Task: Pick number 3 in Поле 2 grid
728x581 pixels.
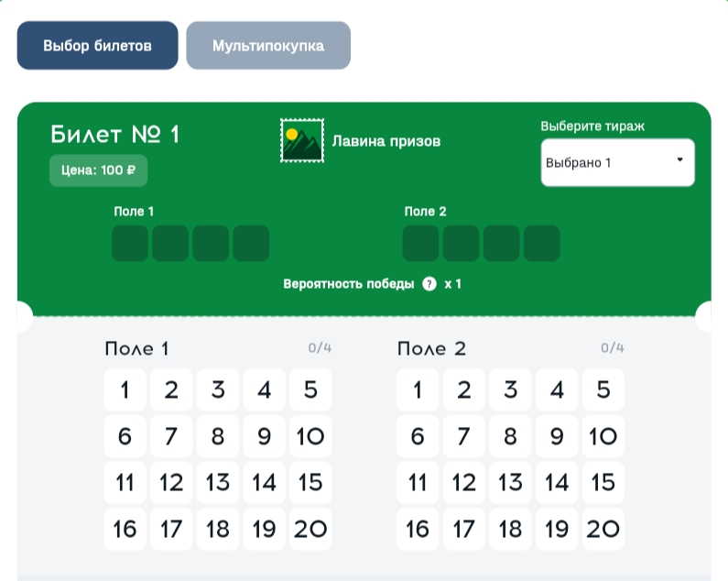Action: tap(510, 390)
